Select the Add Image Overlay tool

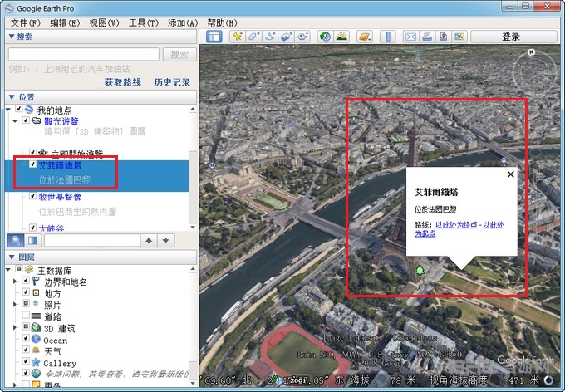point(286,37)
